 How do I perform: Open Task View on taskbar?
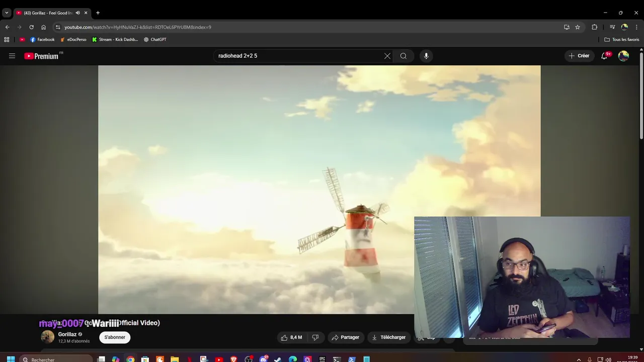pyautogui.click(x=101, y=359)
